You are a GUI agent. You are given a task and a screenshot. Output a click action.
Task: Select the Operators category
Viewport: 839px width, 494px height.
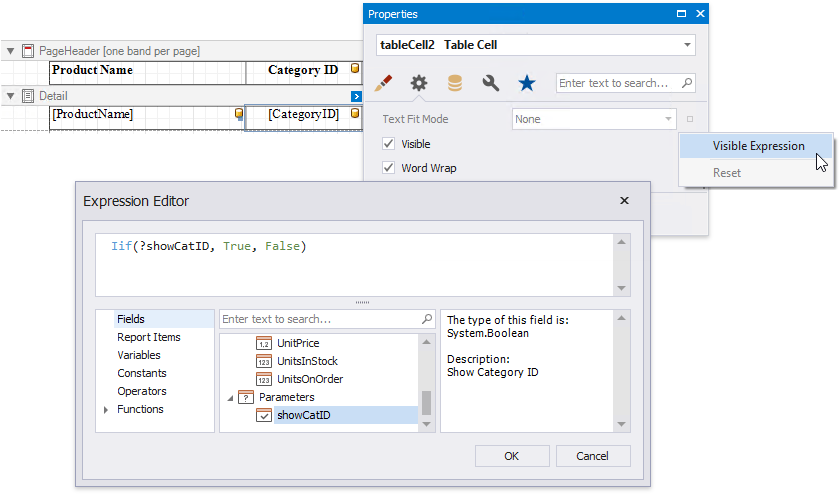(x=141, y=391)
